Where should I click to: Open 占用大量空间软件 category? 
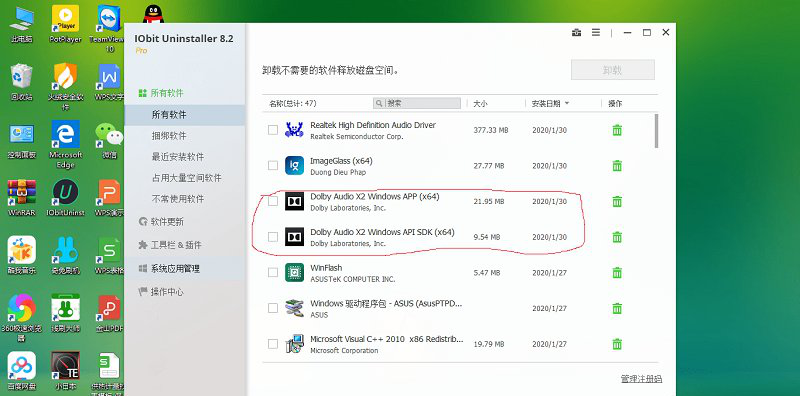click(x=185, y=177)
